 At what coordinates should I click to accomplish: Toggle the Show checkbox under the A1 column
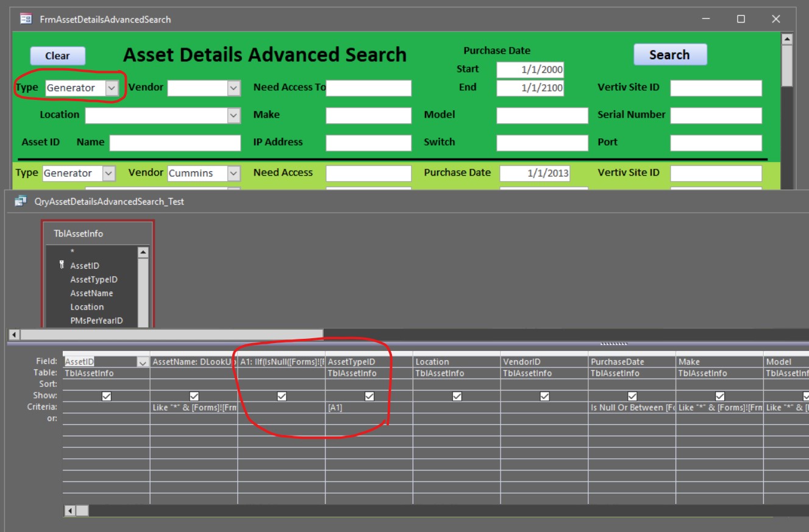click(282, 396)
